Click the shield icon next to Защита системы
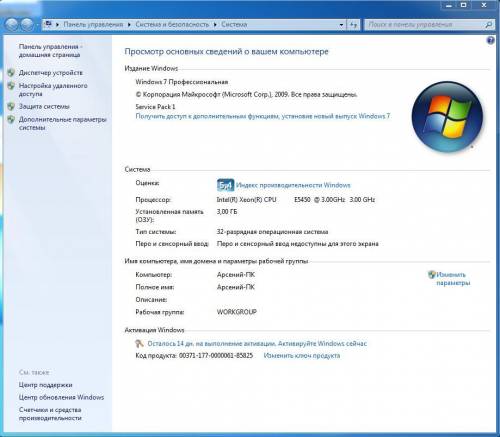This screenshot has height=437, width=500. coord(11,107)
